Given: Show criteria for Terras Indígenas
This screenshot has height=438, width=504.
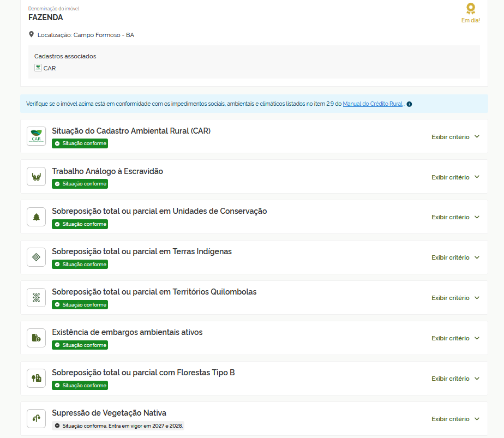Looking at the screenshot, I should point(455,257).
